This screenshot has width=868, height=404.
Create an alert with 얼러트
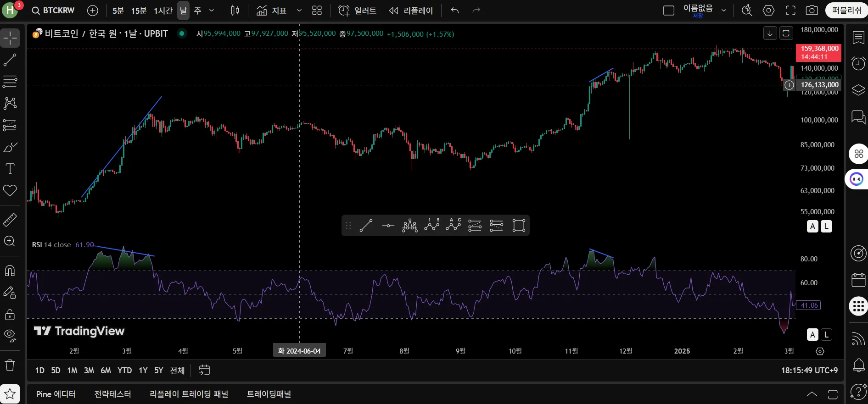click(x=357, y=11)
